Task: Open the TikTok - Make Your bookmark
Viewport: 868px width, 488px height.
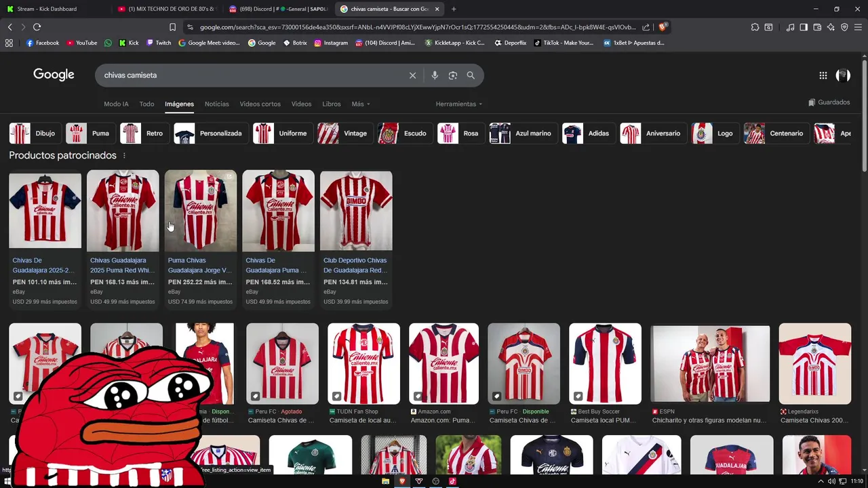Action: pyautogui.click(x=564, y=43)
